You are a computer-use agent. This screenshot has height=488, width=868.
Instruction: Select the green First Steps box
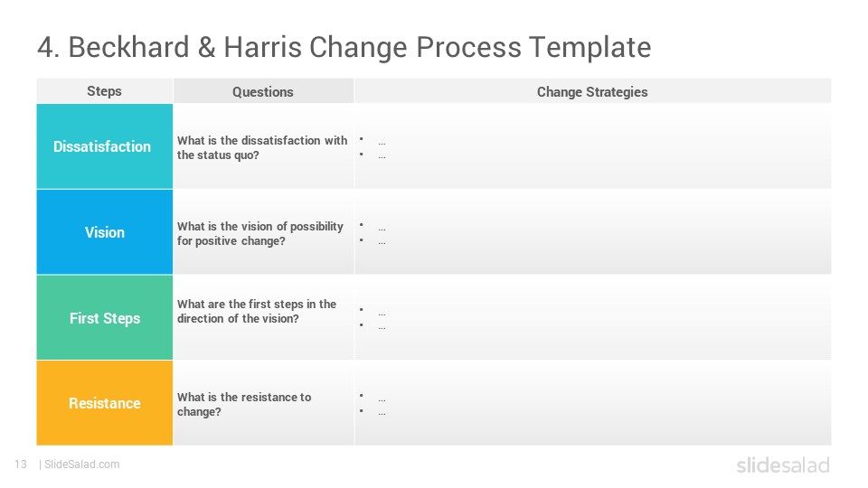click(x=105, y=318)
